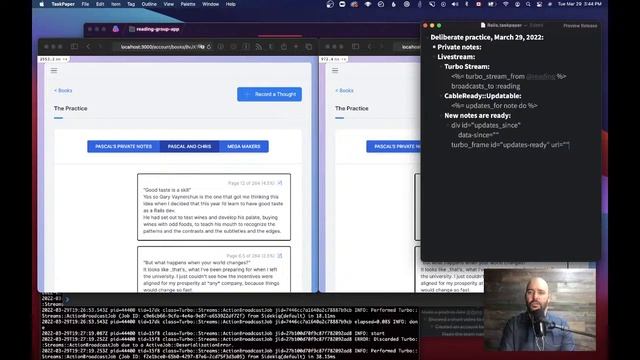Viewport: 640px width, 360px height.
Task: Switch to Pascal's Private Notes tab, left window
Action: click(x=124, y=146)
